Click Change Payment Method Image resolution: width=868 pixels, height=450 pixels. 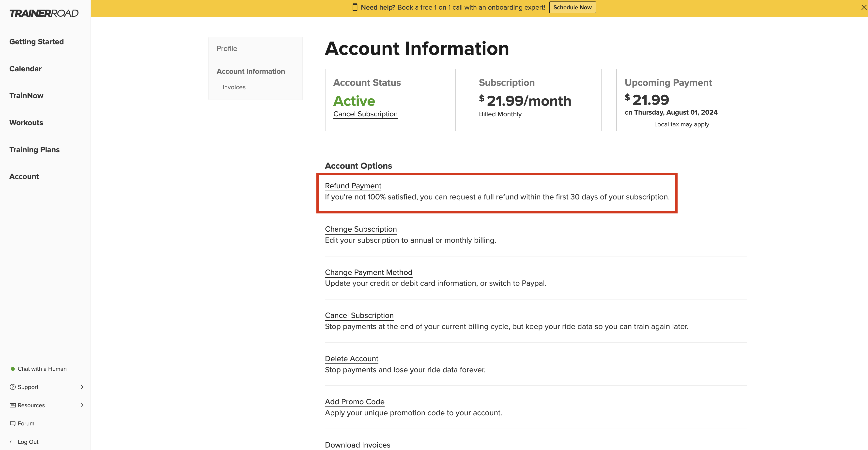click(368, 272)
